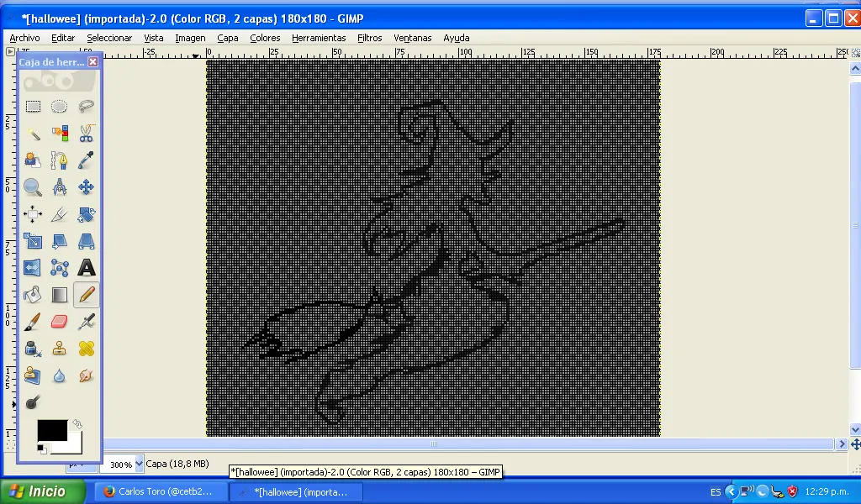Open the Editar menu

point(63,38)
